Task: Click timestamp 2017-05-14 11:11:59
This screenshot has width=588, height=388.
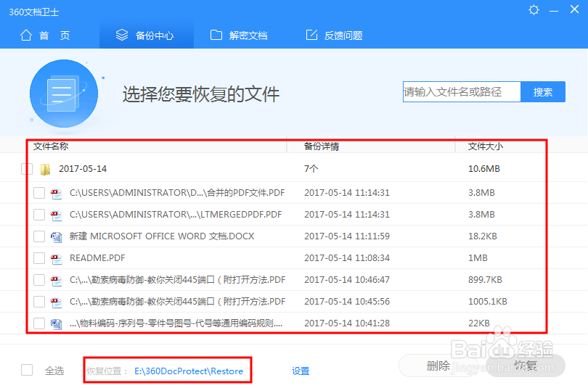Action: pos(347,236)
